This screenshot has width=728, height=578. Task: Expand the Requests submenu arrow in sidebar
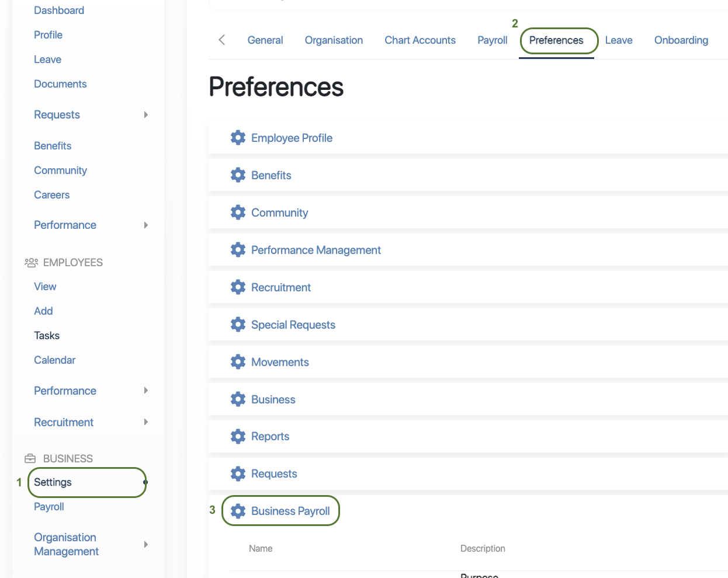click(146, 115)
